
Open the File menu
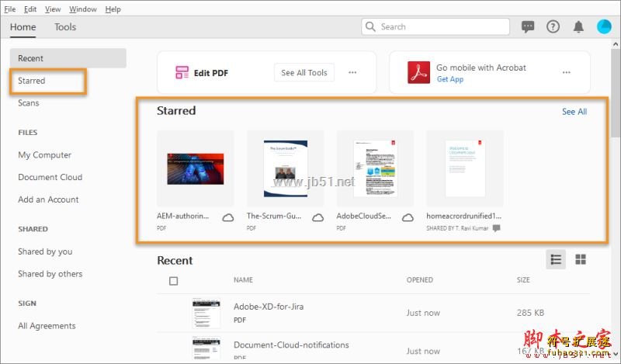pos(10,9)
